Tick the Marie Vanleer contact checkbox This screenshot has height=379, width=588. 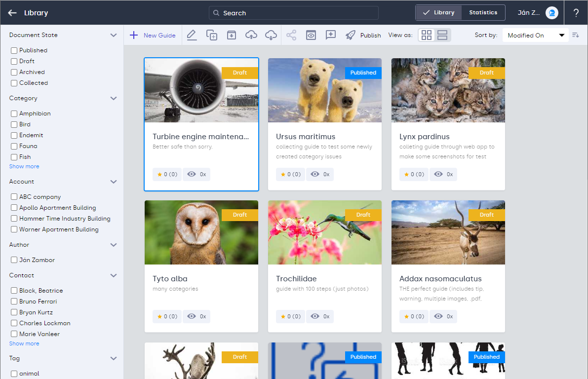[14, 334]
